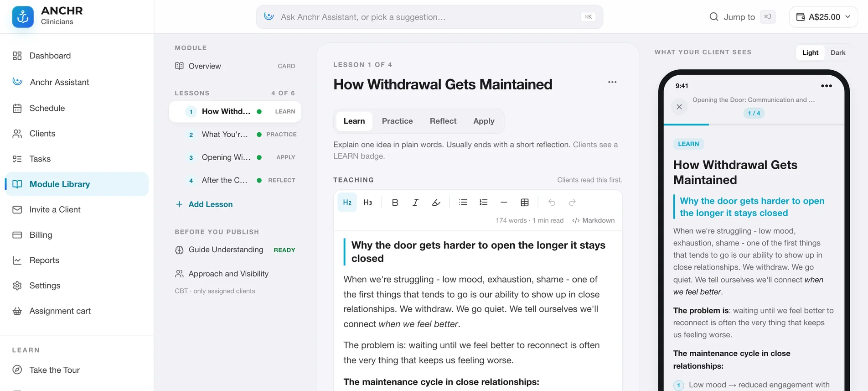Open the phone preview three-dot menu
This screenshot has height=391, width=868.
pyautogui.click(x=827, y=86)
